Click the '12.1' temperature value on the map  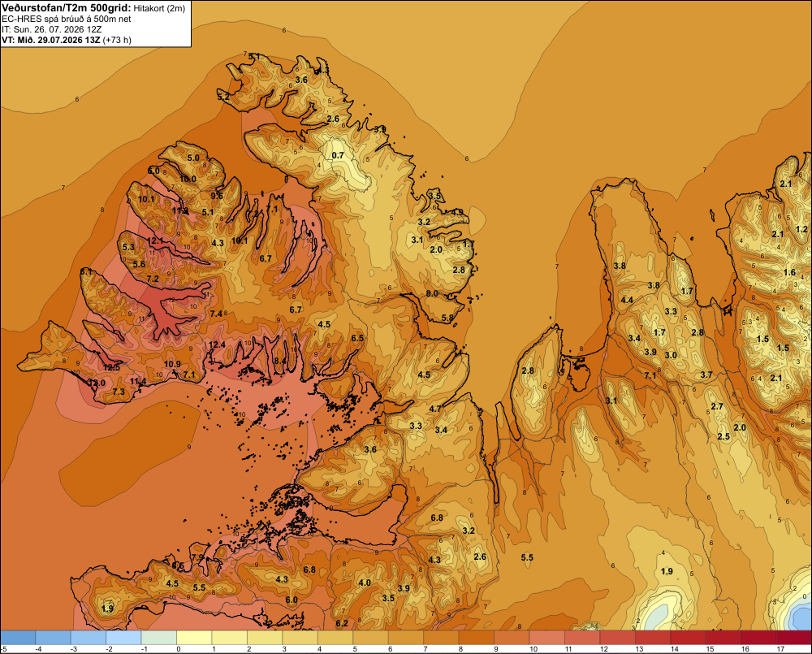155,241
